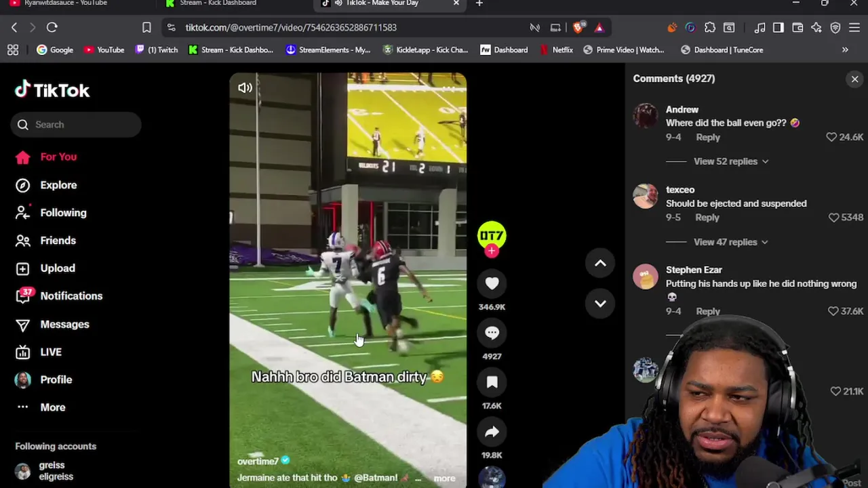This screenshot has height=488, width=868.
Task: Go back with browser back arrow
Action: (x=14, y=27)
